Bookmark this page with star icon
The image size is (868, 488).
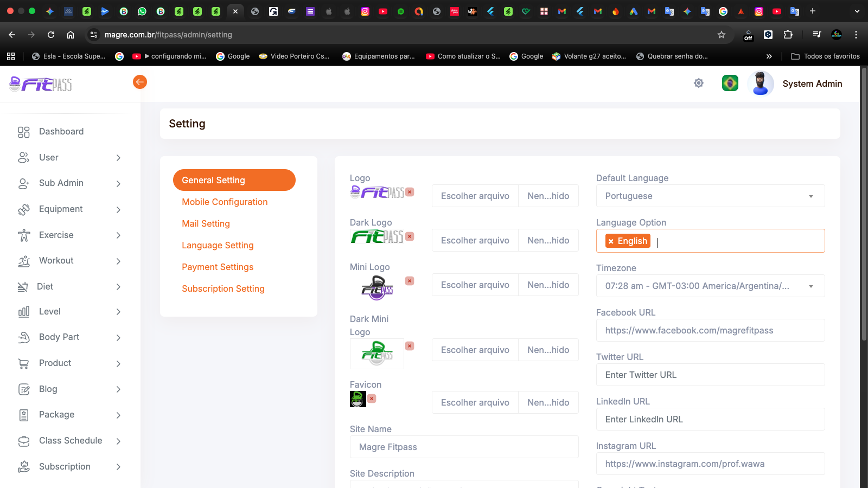click(x=721, y=35)
